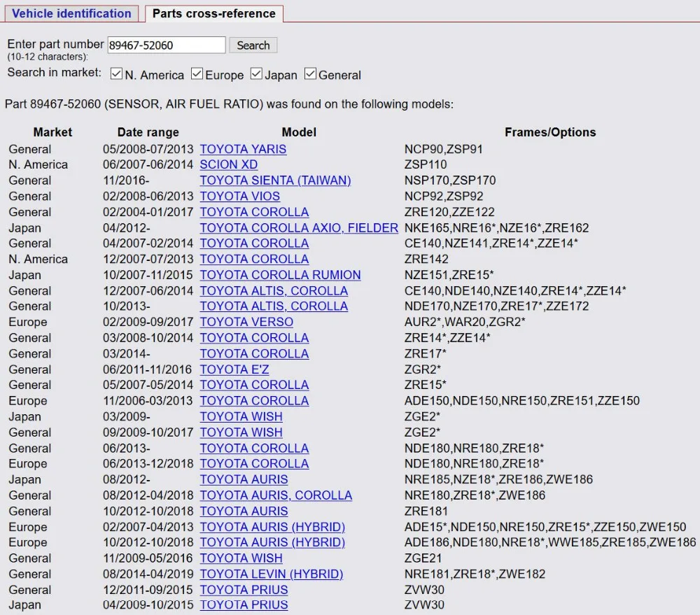Toggle the General market checkbox
The image size is (700, 615).
(x=310, y=73)
